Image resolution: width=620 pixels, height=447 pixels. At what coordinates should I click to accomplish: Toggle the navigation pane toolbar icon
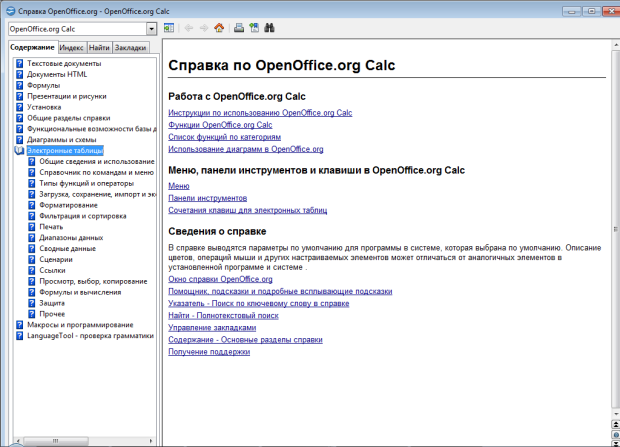click(169, 28)
